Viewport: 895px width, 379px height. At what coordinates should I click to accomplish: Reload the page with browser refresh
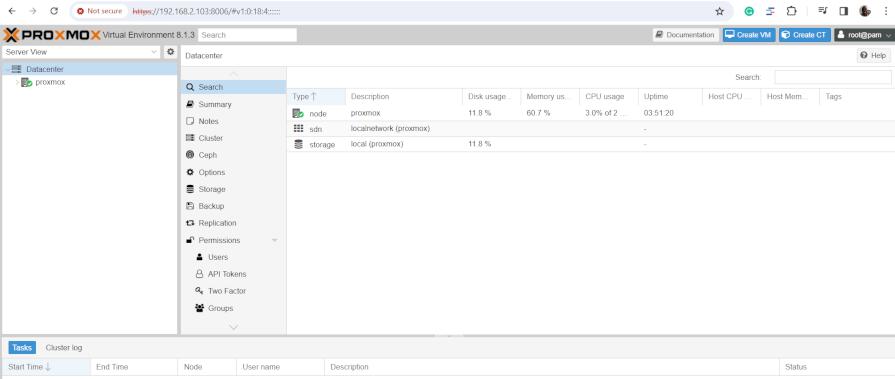click(x=54, y=11)
